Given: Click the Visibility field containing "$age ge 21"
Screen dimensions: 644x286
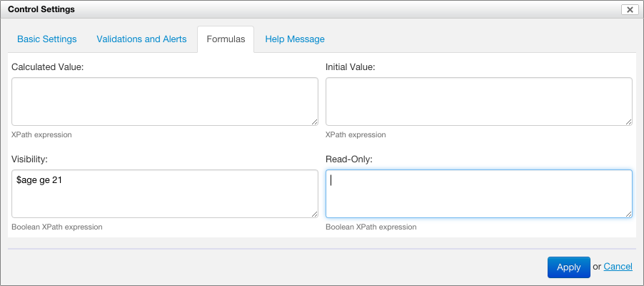Looking at the screenshot, I should [x=164, y=194].
